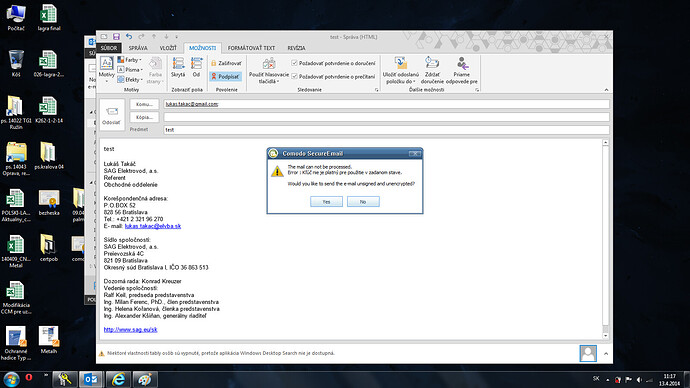This screenshot has width=690, height=388.
Task: Switch to the VLOŽIŤ ribbon tab
Action: click(x=168, y=48)
